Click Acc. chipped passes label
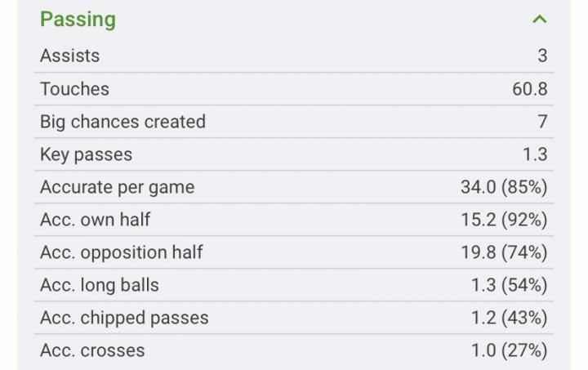This screenshot has height=370, width=588. point(124,318)
